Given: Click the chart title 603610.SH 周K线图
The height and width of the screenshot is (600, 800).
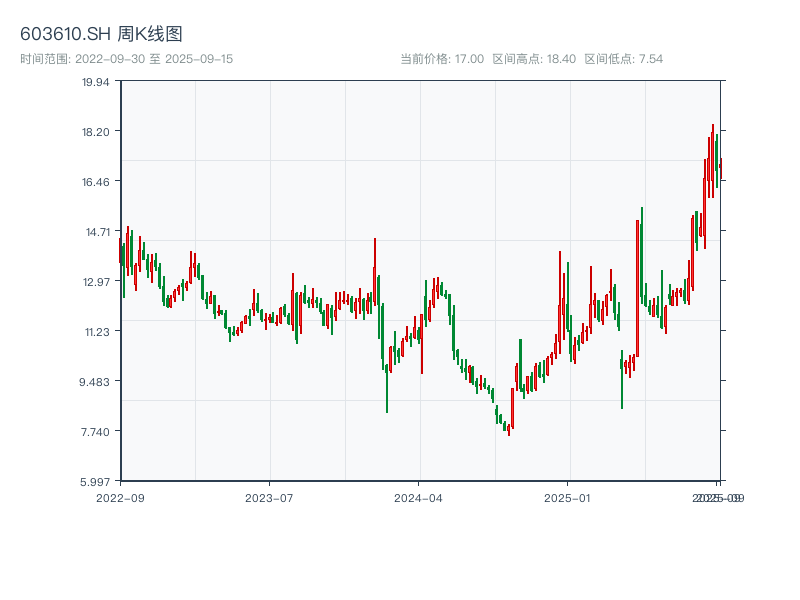Looking at the screenshot, I should click(x=101, y=34).
